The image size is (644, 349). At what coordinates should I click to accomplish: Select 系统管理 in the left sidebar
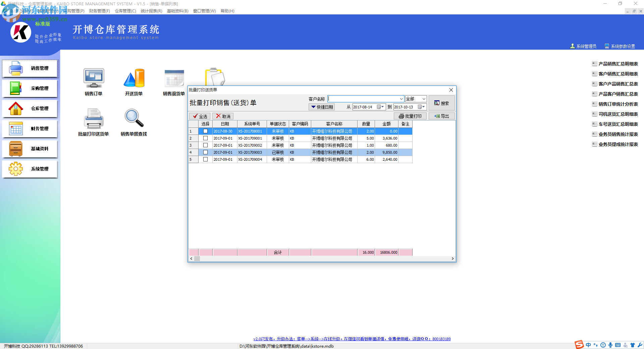tap(30, 169)
